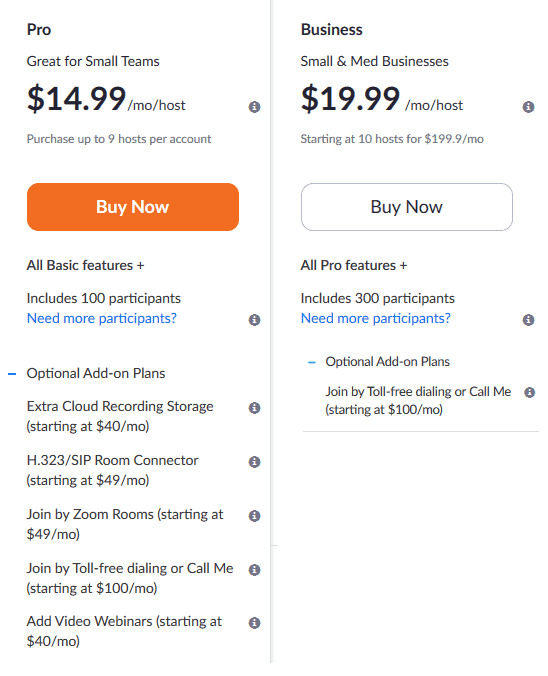Screen dimensions: 548x676
Task: Show info for Business Toll-free dialing add-on
Action: point(529,392)
